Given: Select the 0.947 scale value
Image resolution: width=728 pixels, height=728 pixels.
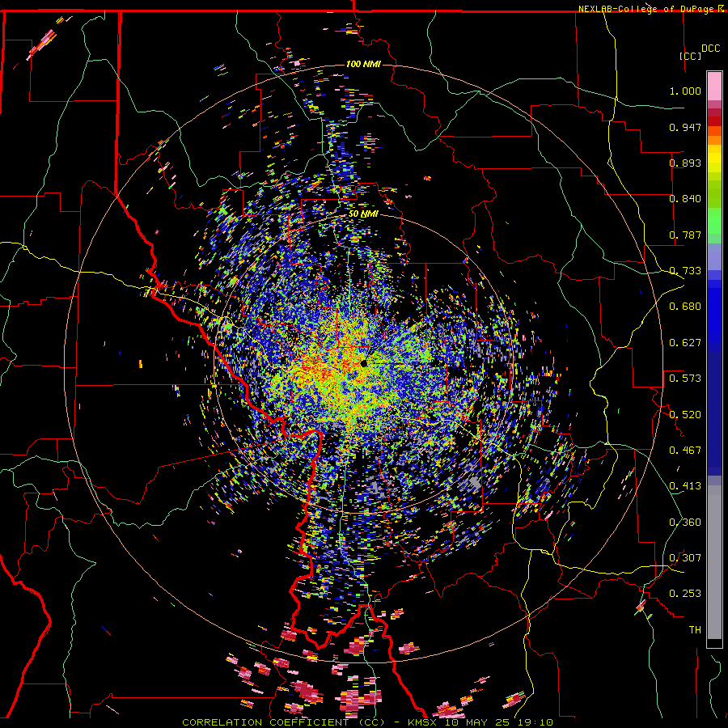Looking at the screenshot, I should pos(685,127).
